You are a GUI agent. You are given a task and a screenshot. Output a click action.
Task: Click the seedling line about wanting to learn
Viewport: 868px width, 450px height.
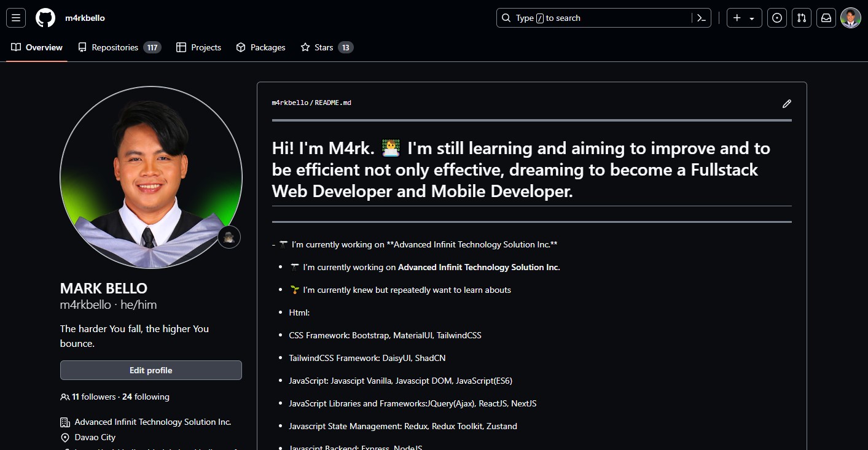point(401,290)
